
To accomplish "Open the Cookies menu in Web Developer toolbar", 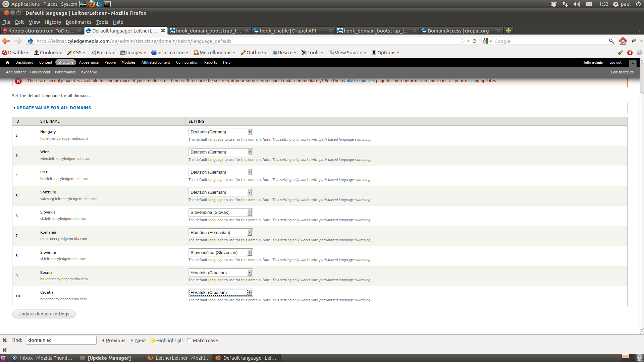I will [48, 53].
